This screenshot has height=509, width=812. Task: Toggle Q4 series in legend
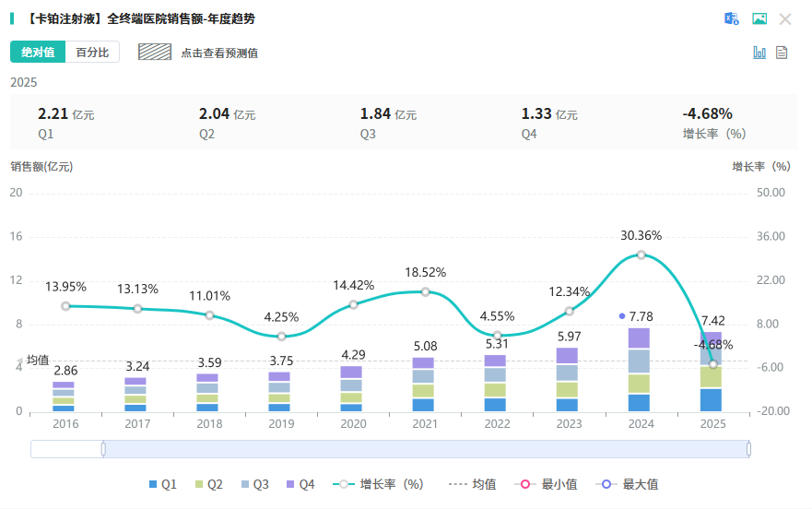point(300,484)
